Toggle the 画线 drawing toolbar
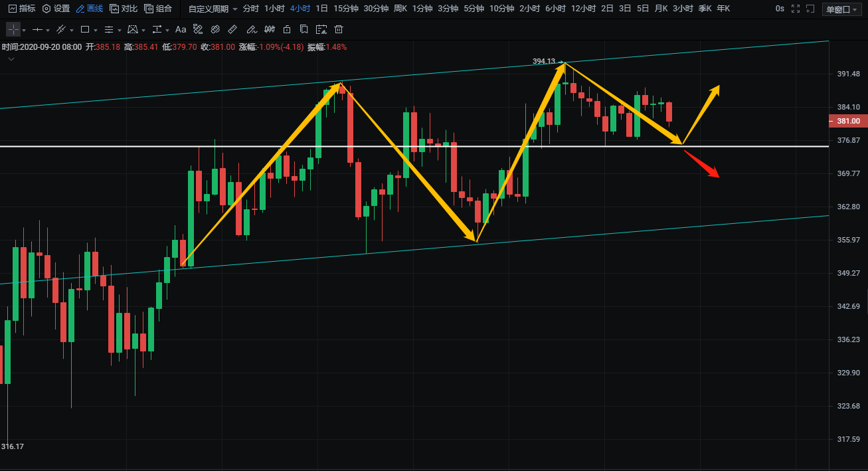 [x=90, y=9]
